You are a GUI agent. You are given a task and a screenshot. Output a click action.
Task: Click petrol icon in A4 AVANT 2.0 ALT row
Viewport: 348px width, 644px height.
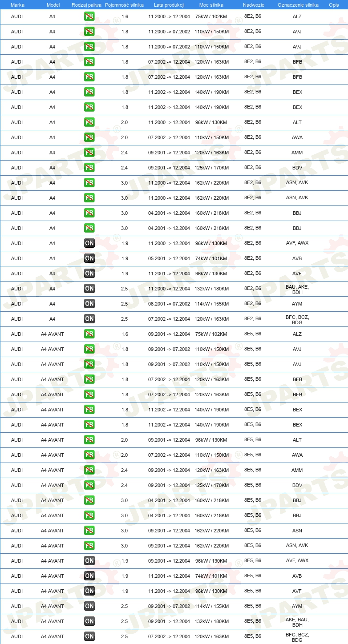click(x=89, y=440)
